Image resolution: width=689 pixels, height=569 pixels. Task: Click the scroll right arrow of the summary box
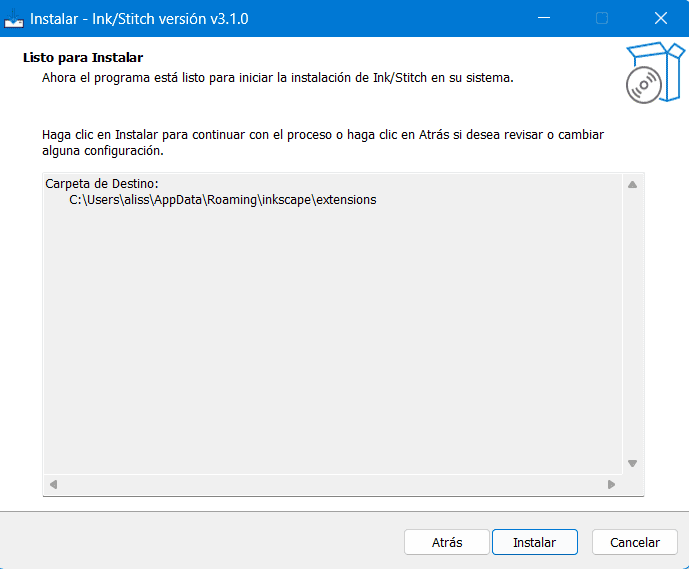(611, 484)
